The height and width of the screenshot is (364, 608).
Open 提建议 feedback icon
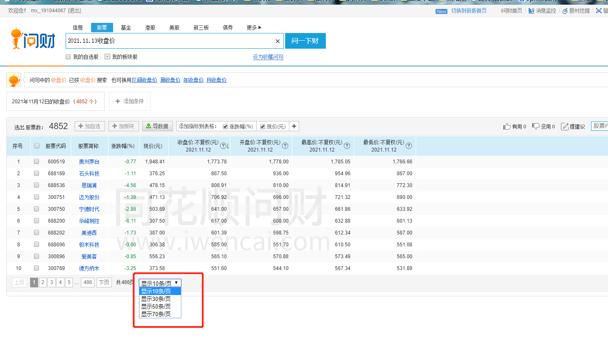pyautogui.click(x=564, y=127)
